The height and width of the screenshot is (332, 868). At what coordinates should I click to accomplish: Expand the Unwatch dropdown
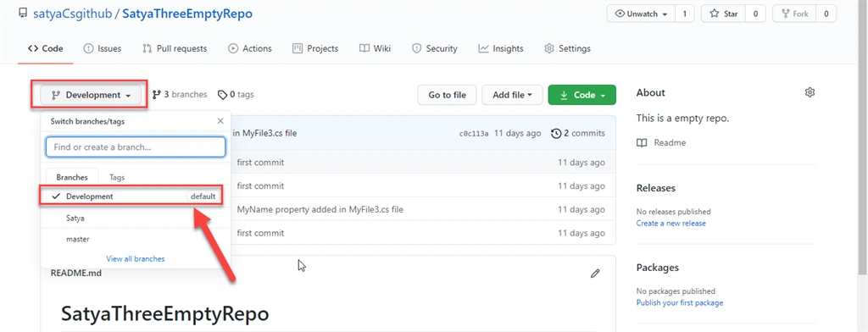pos(641,14)
